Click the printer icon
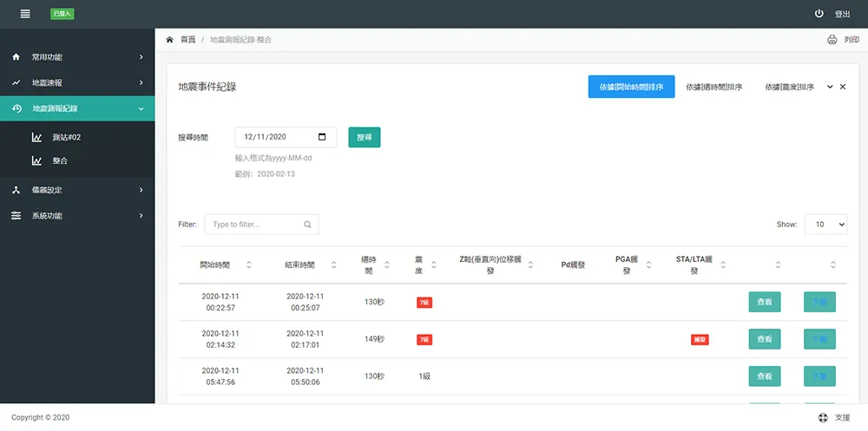The height and width of the screenshot is (431, 868). [832, 40]
